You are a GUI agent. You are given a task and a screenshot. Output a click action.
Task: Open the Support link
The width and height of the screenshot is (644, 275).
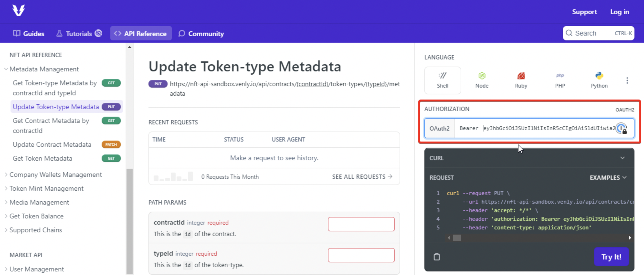click(584, 12)
